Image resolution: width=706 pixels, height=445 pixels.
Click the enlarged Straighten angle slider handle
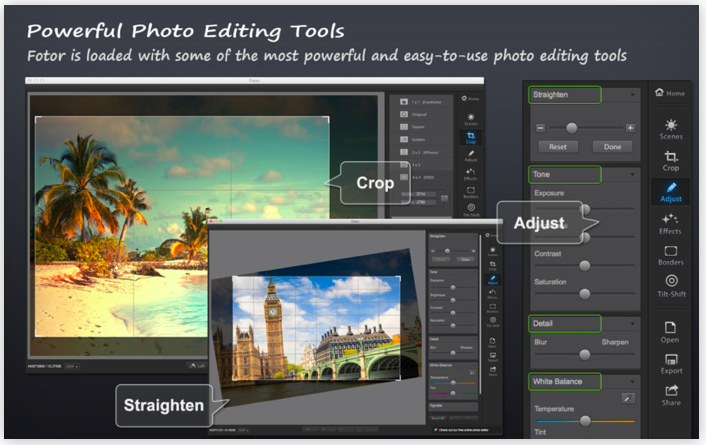(x=572, y=128)
